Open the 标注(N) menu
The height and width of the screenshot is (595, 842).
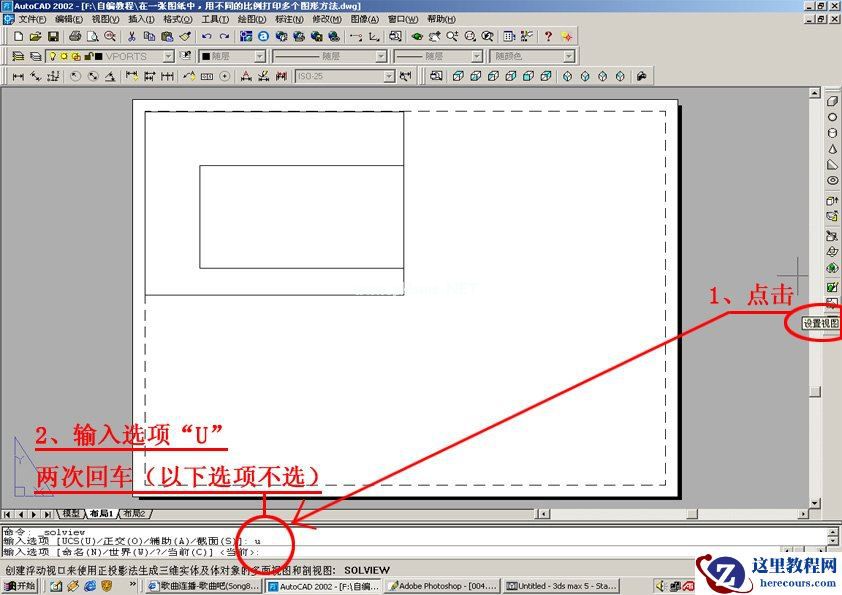tap(289, 19)
